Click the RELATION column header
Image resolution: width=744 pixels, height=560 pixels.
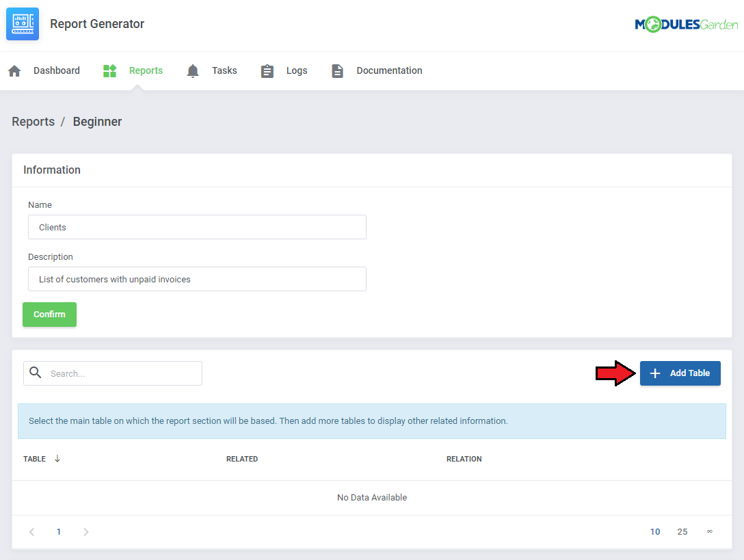(x=464, y=459)
